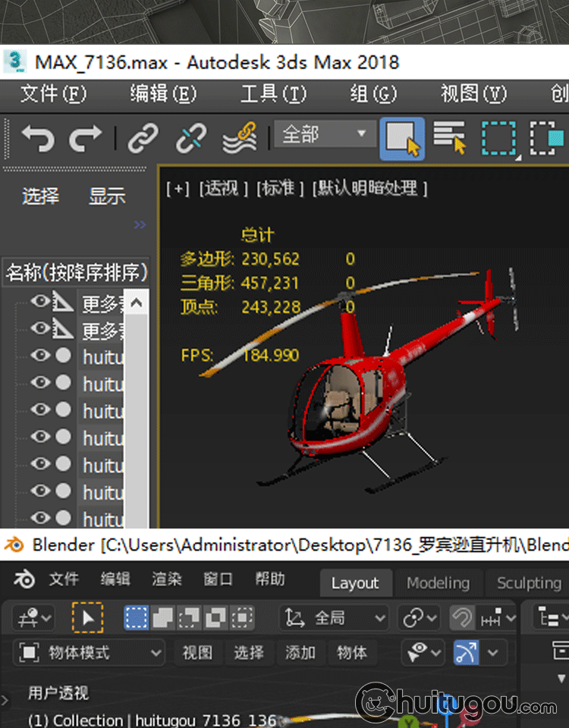The image size is (569, 728).
Task: Click the Redo arrow in 3ds Max toolbar
Action: pyautogui.click(x=85, y=138)
